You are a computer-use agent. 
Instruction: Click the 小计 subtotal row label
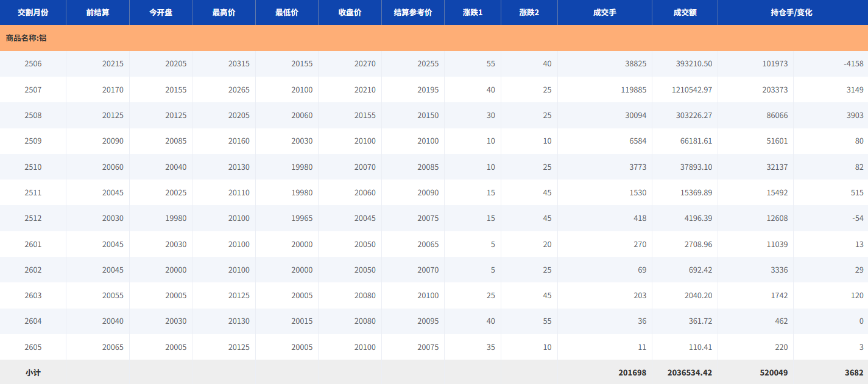click(33, 372)
